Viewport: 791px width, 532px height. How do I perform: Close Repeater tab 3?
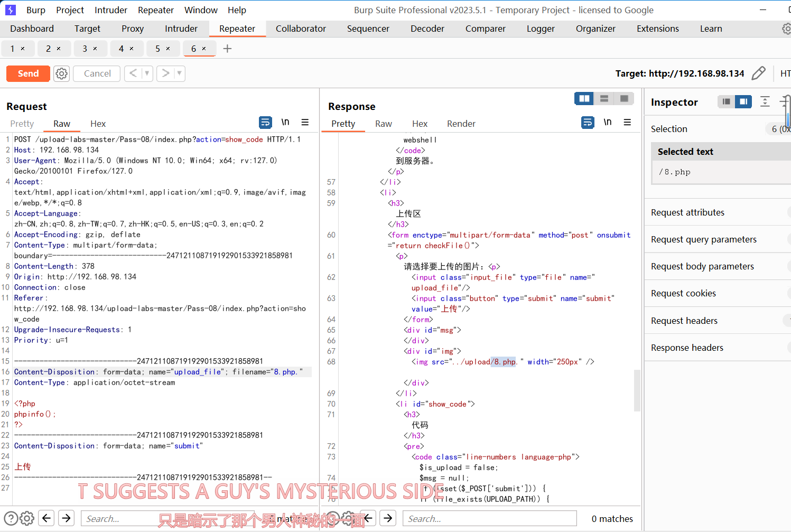coord(95,49)
